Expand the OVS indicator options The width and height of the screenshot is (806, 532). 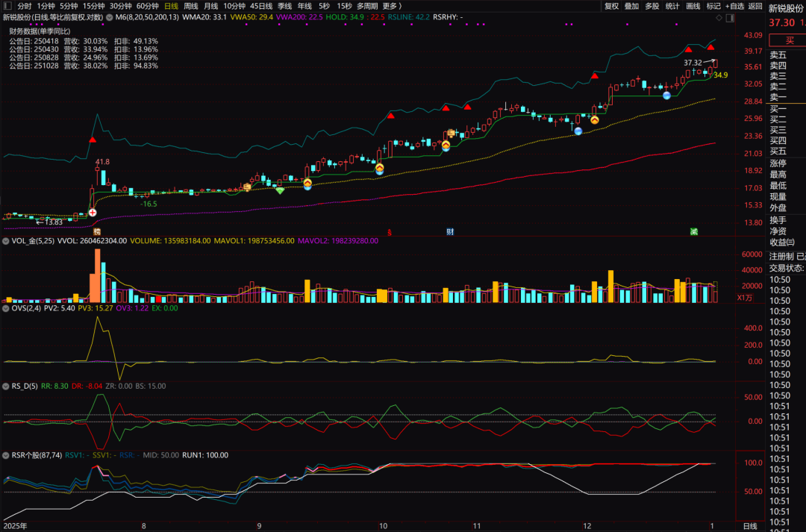tap(6, 308)
